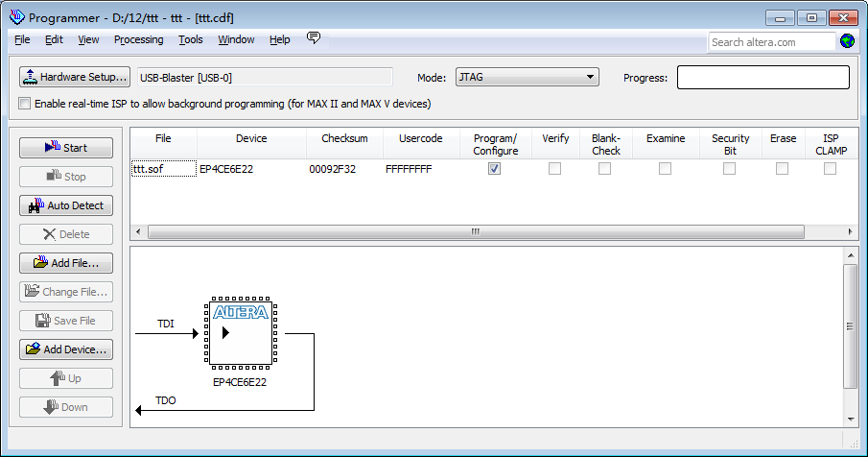Open the Help menu
868x457 pixels.
pyautogui.click(x=279, y=40)
